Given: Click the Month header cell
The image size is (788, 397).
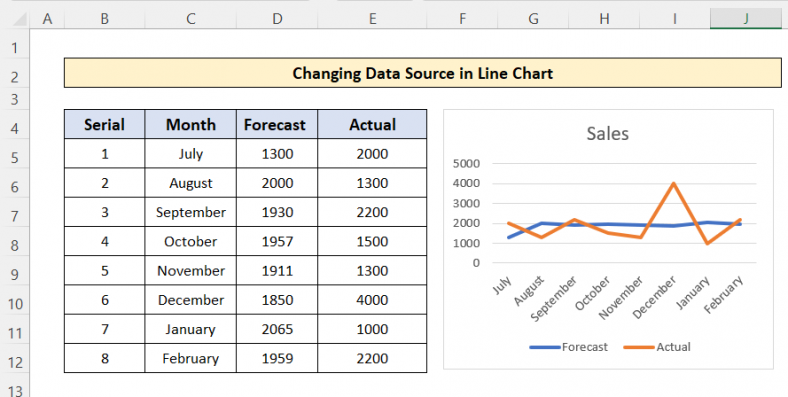Looking at the screenshot, I should (x=190, y=124).
